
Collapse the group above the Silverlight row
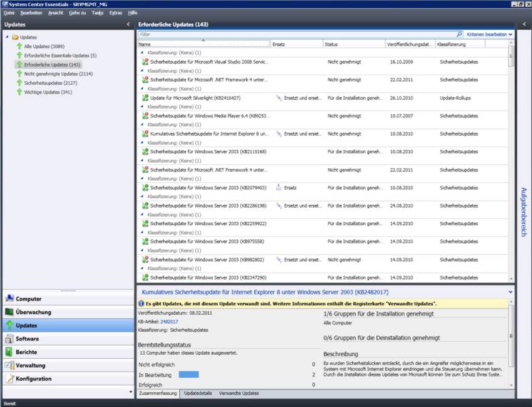coord(142,88)
